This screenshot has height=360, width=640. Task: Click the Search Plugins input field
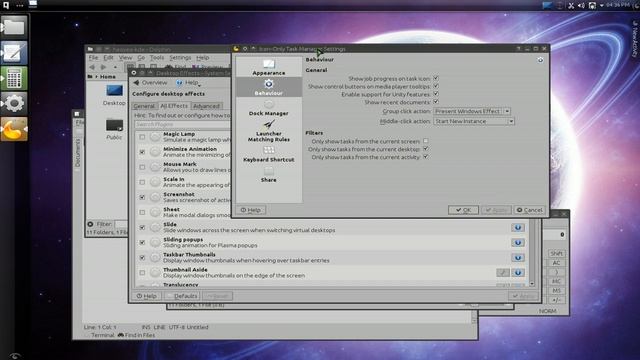tap(183, 124)
